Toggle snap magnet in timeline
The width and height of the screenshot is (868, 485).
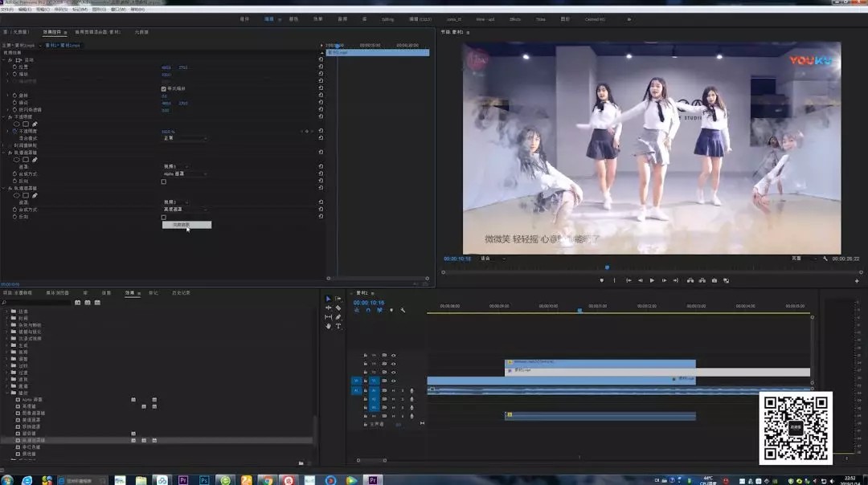click(368, 310)
